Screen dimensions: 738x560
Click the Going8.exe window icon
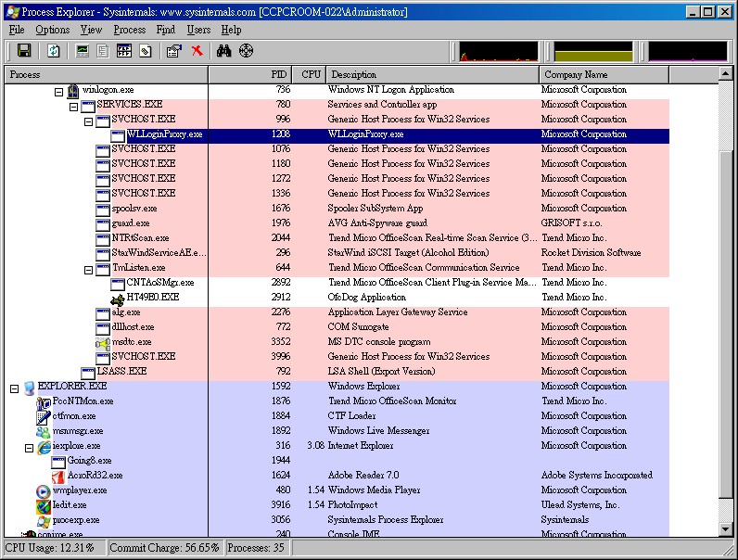click(x=58, y=462)
